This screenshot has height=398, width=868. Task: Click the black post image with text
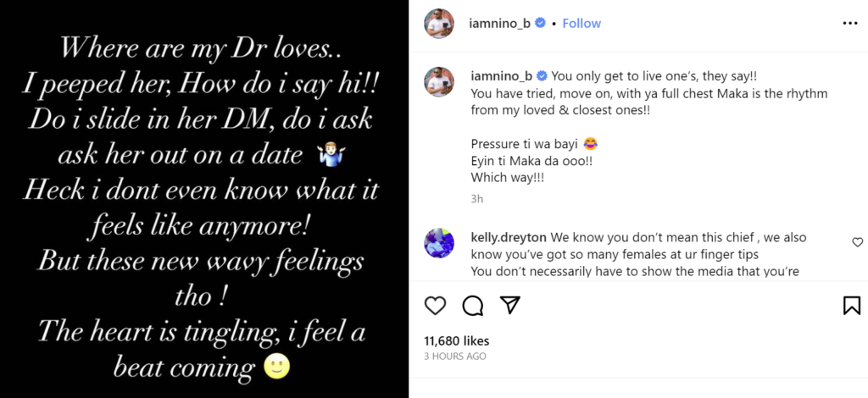pyautogui.click(x=204, y=199)
